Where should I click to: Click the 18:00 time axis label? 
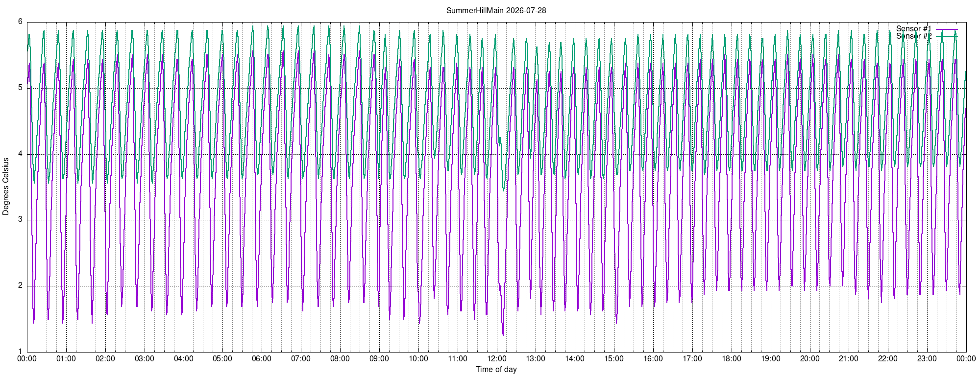pos(731,359)
